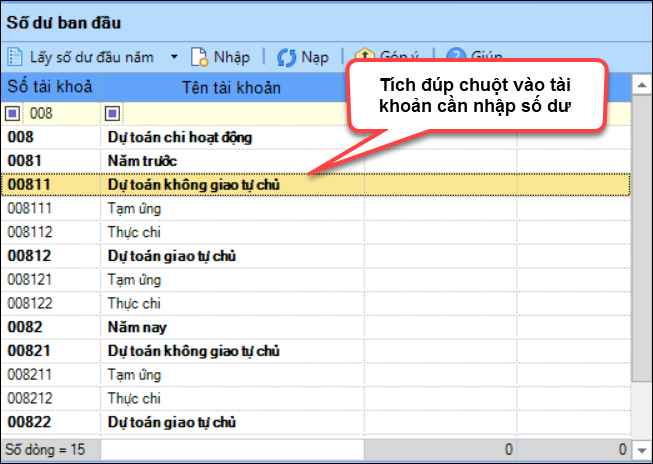Open the Lấy số dư đầu năm dropdown arrow
Image resolution: width=653 pixels, height=464 pixels.
click(x=173, y=57)
